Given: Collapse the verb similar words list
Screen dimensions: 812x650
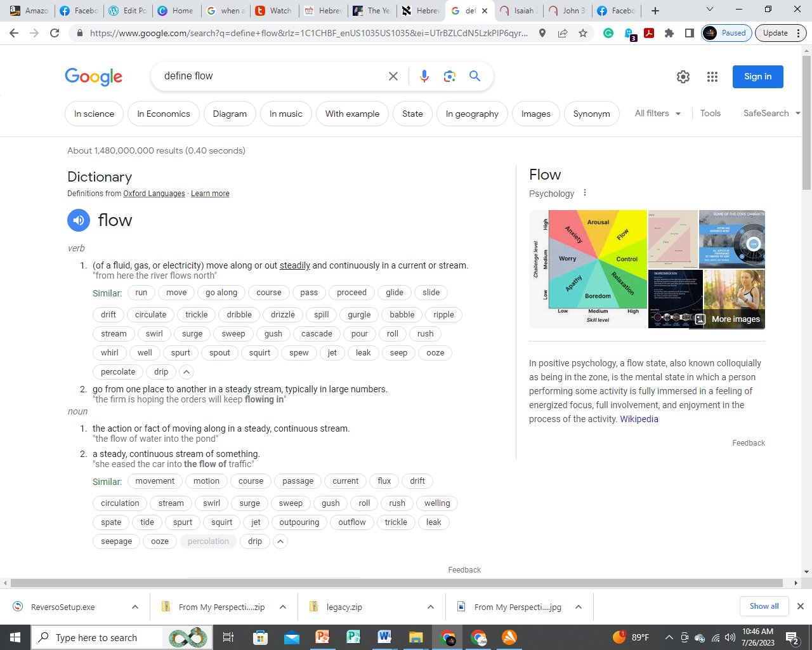Looking at the screenshot, I should click(x=186, y=372).
